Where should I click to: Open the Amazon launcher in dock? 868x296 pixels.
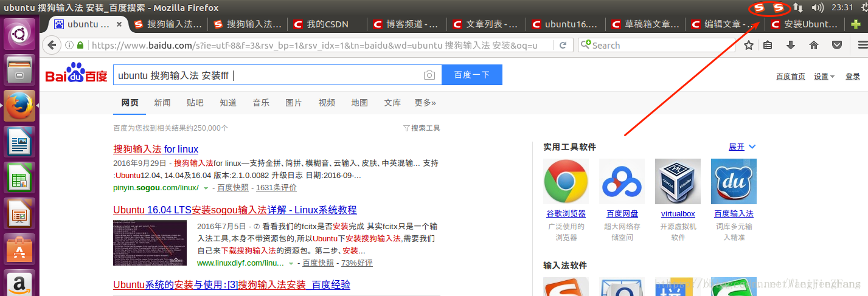point(20,283)
